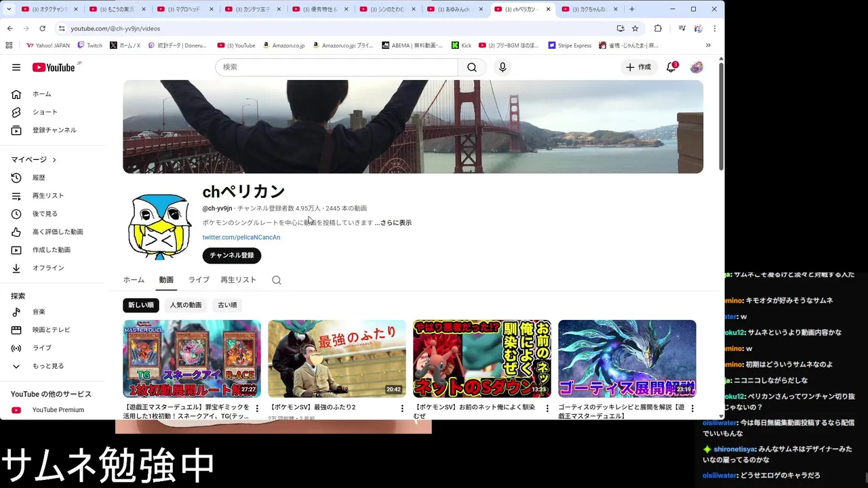The width and height of the screenshot is (868, 488).
Task: Show more bookmarks with the chevron
Action: [x=708, y=45]
